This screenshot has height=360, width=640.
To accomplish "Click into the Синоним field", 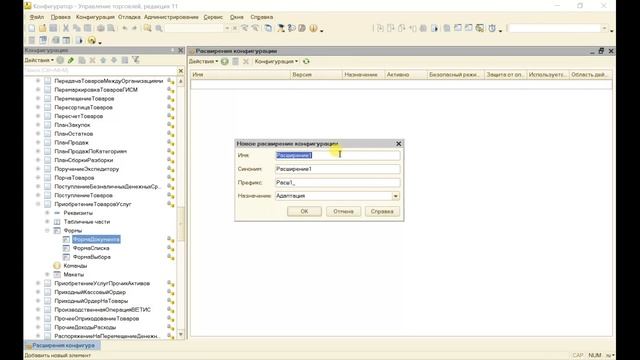I will tap(338, 169).
